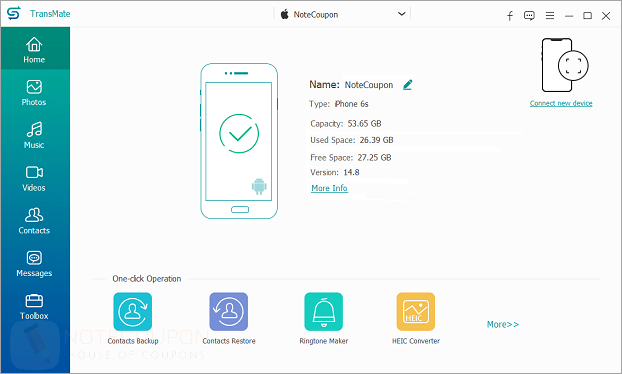Image resolution: width=622 pixels, height=374 pixels.
Task: Switch to the Contacts section
Action: pyautogui.click(x=34, y=221)
